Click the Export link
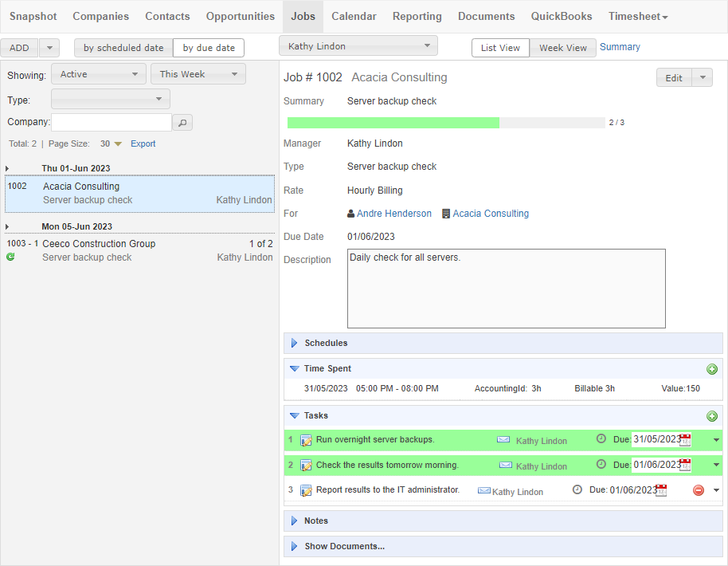 [143, 144]
